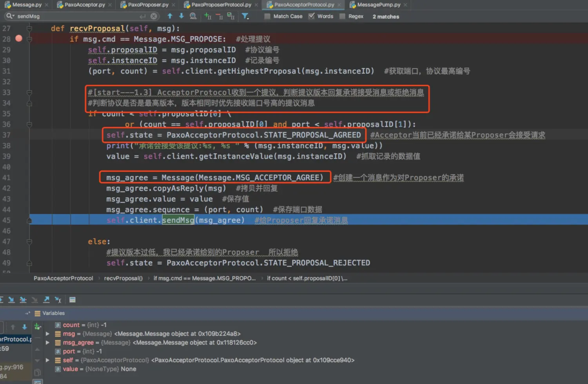Open search history dropdown magnifier

point(9,16)
